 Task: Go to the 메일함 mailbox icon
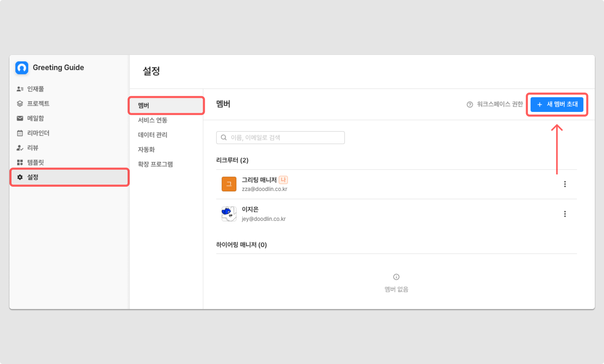(20, 118)
